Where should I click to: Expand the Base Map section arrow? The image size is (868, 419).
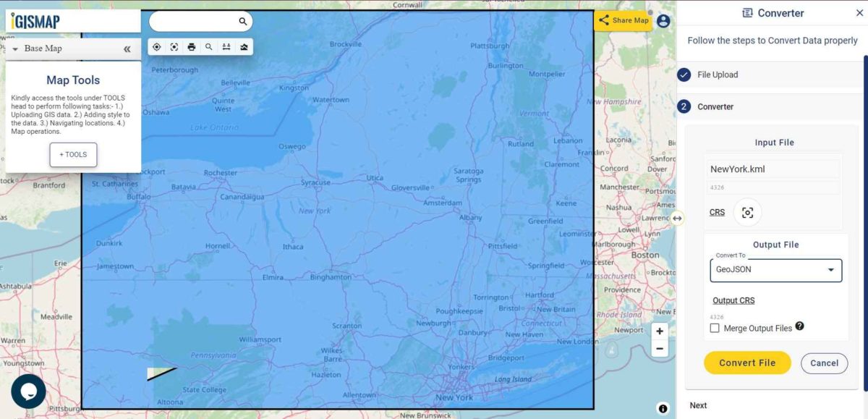point(16,48)
